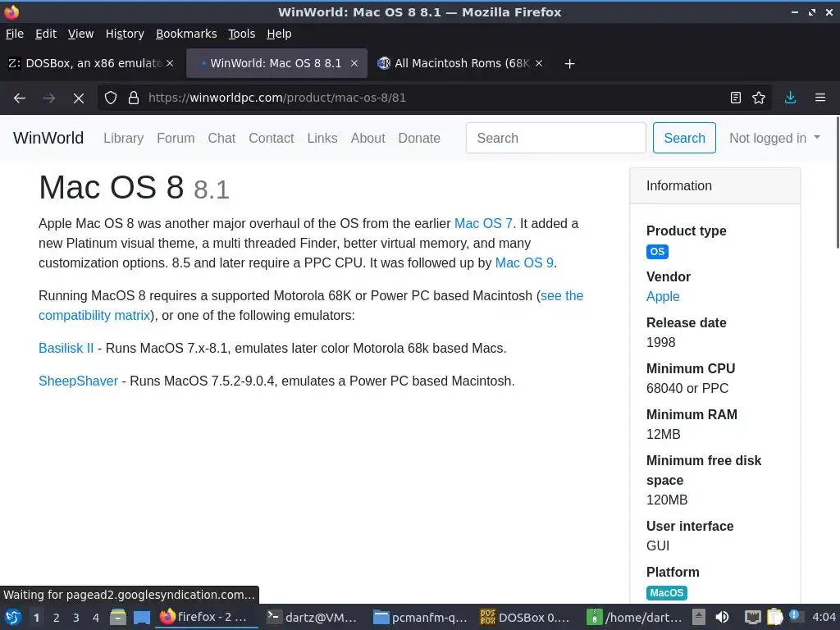Viewport: 840px width, 630px height.
Task: Expand the Not logged in dropdown
Action: (x=774, y=138)
